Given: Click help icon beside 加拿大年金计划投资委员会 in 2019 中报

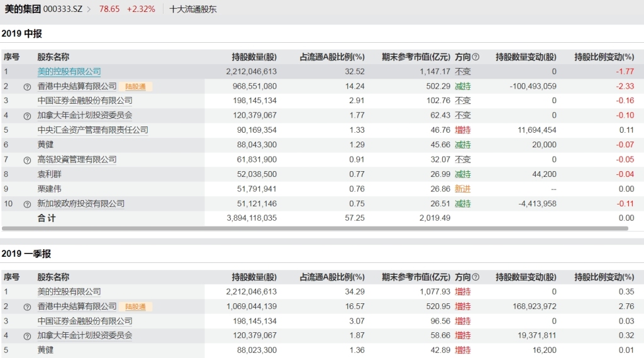Looking at the screenshot, I should 27,116.
